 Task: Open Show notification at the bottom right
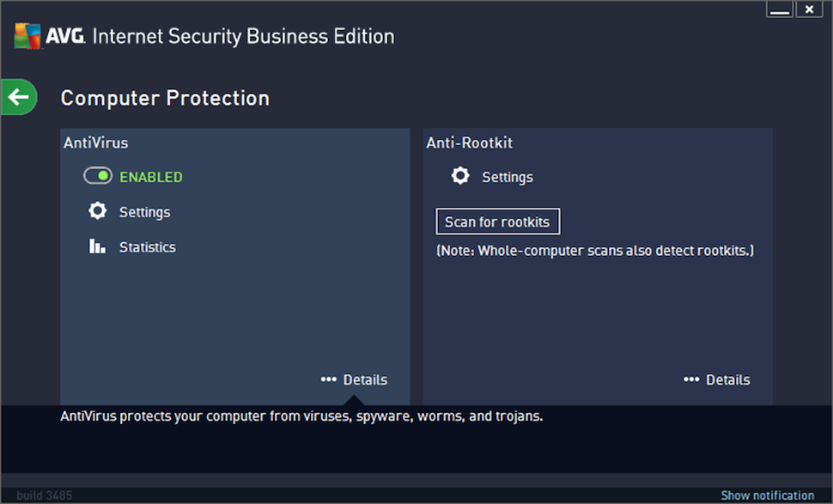767,495
